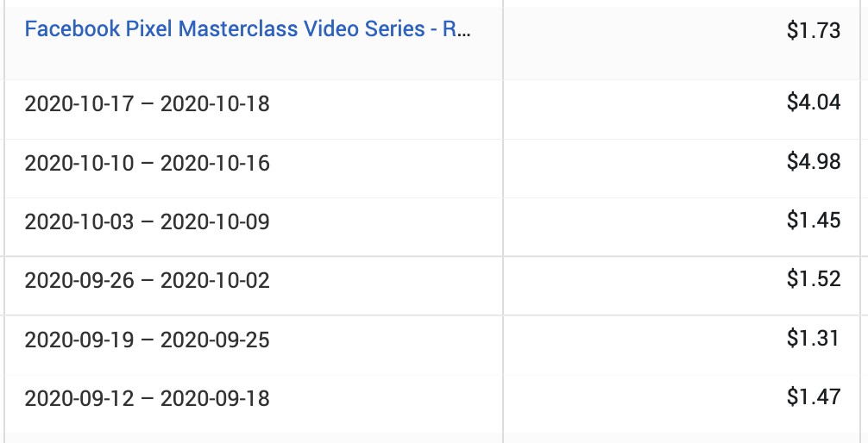Click the $1.52 amount cell
The image size is (868, 443).
[x=813, y=279]
